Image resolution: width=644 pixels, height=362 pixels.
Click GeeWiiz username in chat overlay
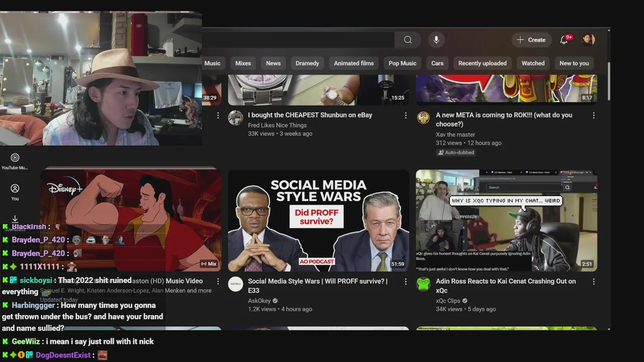click(x=26, y=341)
